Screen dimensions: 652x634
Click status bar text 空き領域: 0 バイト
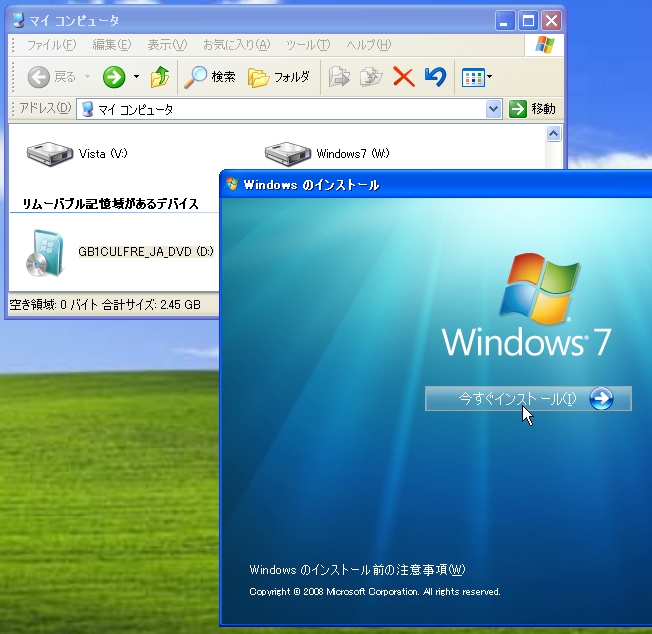(x=54, y=305)
